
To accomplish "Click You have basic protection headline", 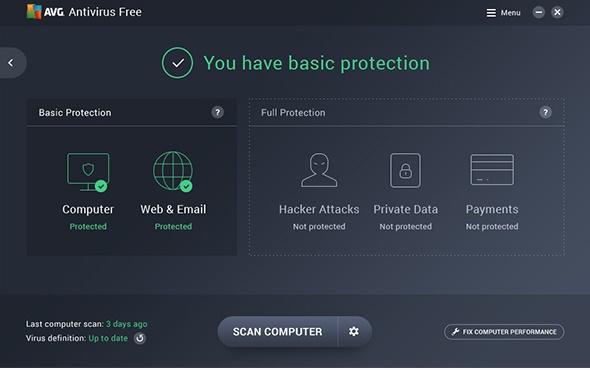I will click(x=316, y=63).
